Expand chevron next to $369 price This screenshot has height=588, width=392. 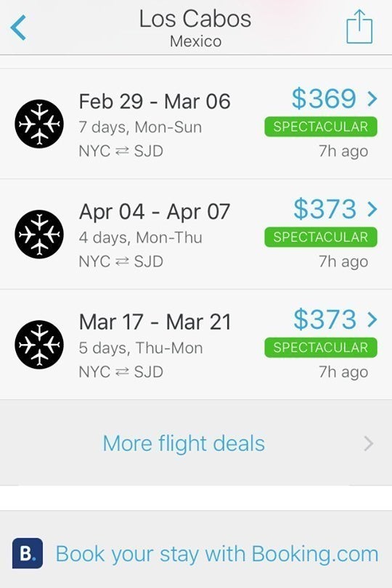click(x=372, y=99)
